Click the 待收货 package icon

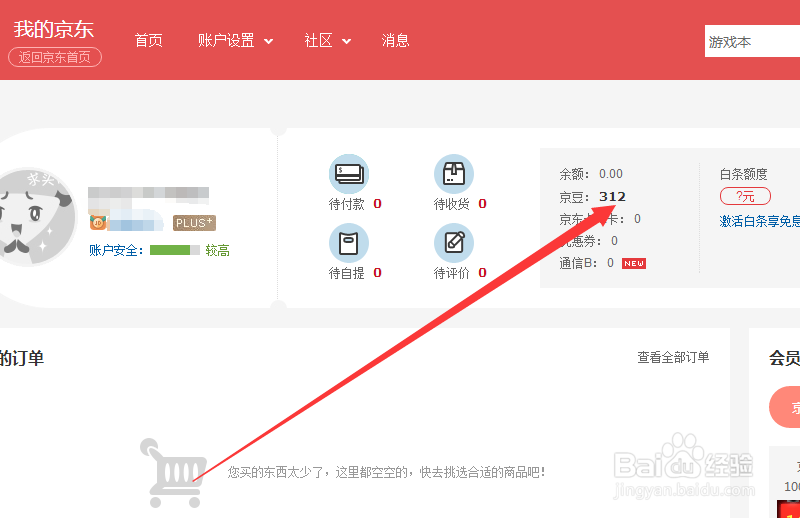pyautogui.click(x=454, y=174)
